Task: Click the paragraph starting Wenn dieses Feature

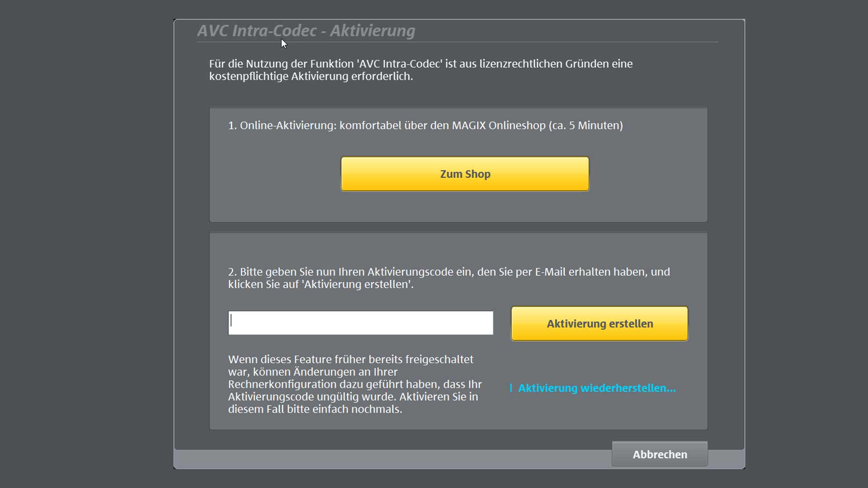Action: pyautogui.click(x=354, y=384)
